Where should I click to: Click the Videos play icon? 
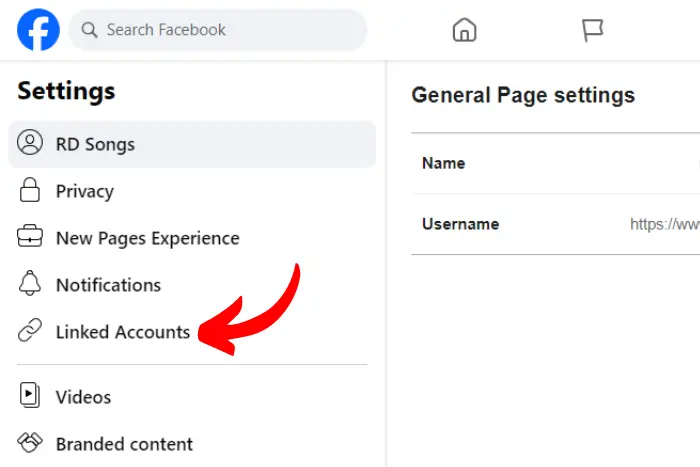click(30, 395)
